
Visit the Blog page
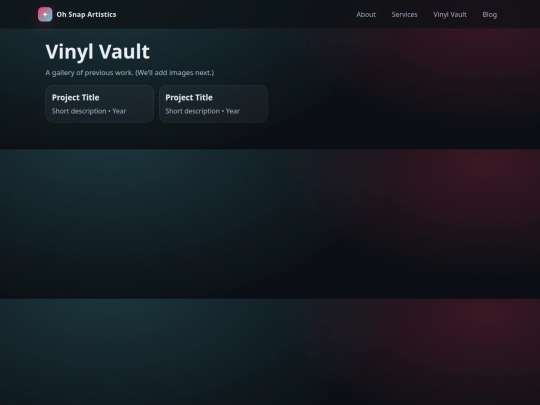[x=489, y=14]
